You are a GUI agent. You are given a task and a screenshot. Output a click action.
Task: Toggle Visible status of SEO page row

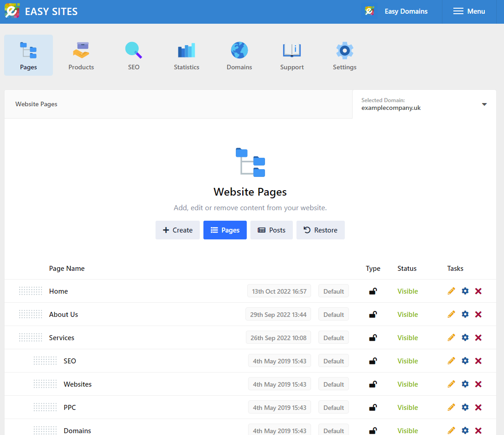coord(408,361)
